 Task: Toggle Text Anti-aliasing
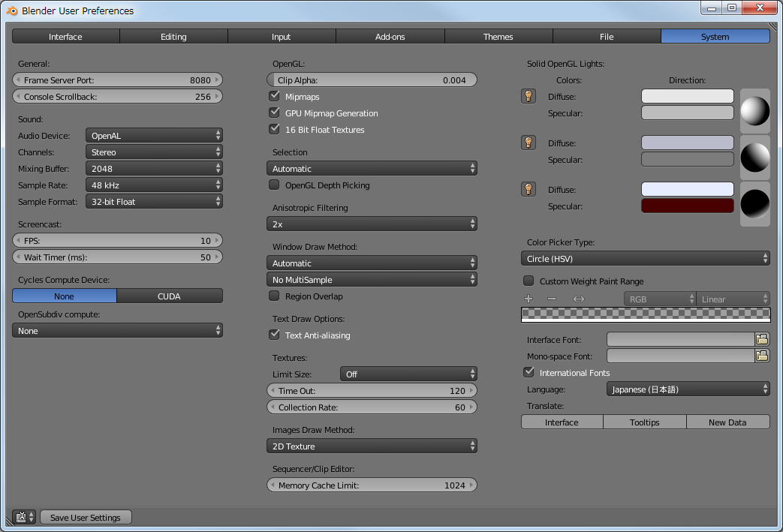(274, 335)
